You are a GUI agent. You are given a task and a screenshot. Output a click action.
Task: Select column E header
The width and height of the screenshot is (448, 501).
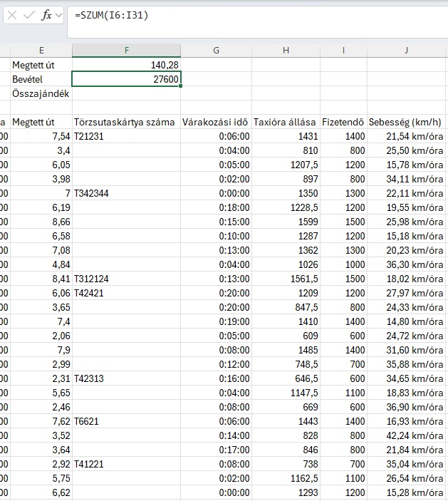coord(41,50)
